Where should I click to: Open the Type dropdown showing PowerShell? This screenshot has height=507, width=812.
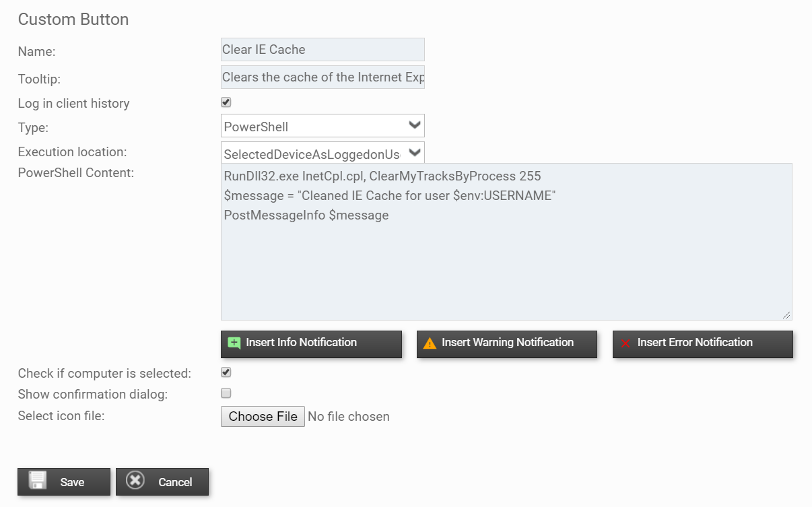pyautogui.click(x=323, y=126)
